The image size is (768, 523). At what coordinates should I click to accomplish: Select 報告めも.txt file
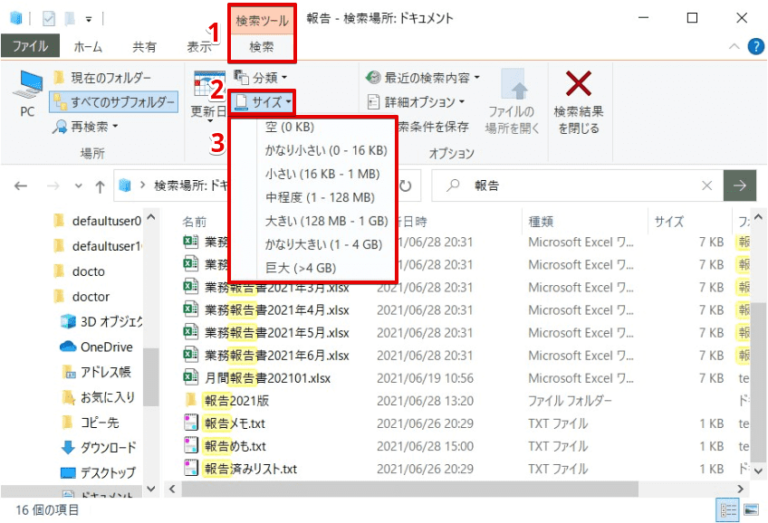click(225, 446)
